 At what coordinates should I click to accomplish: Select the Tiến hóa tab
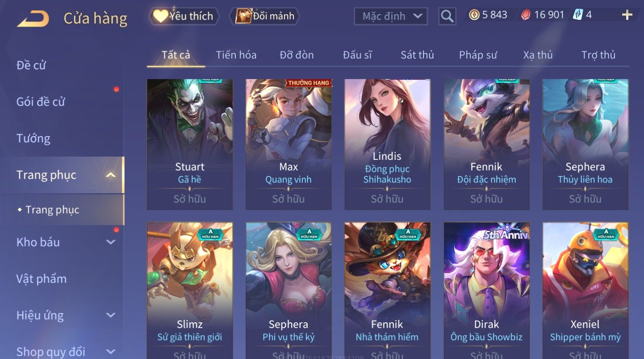point(236,55)
